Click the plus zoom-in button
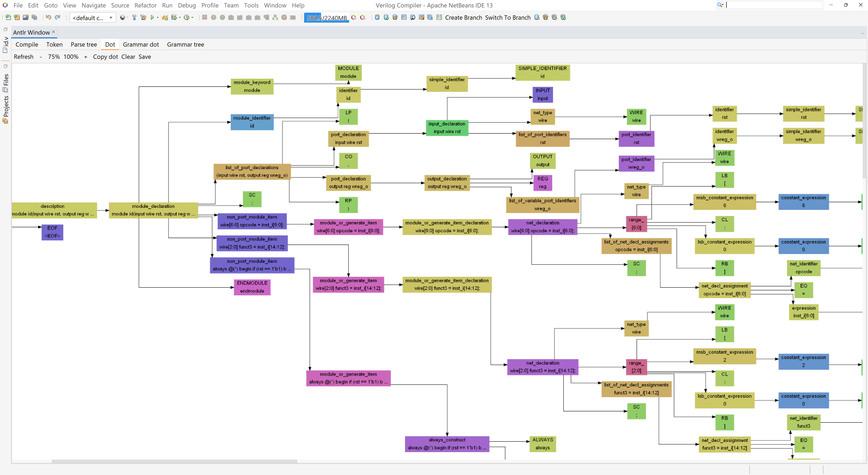 pyautogui.click(x=86, y=57)
